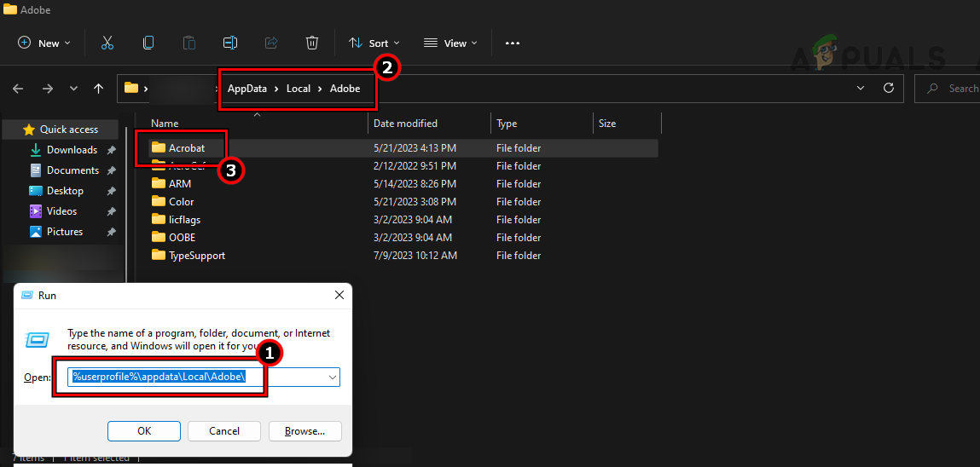
Task: Click the pin icon beside Documents
Action: (111, 170)
